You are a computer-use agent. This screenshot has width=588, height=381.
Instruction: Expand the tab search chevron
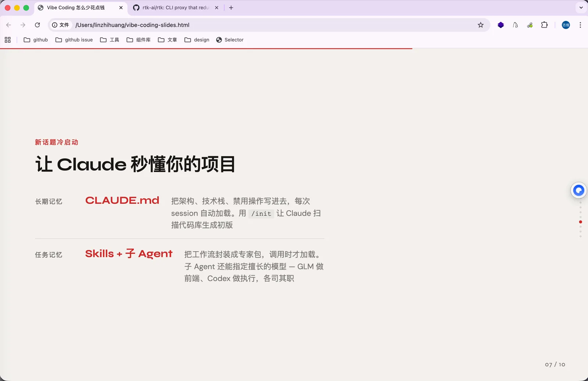tap(581, 8)
